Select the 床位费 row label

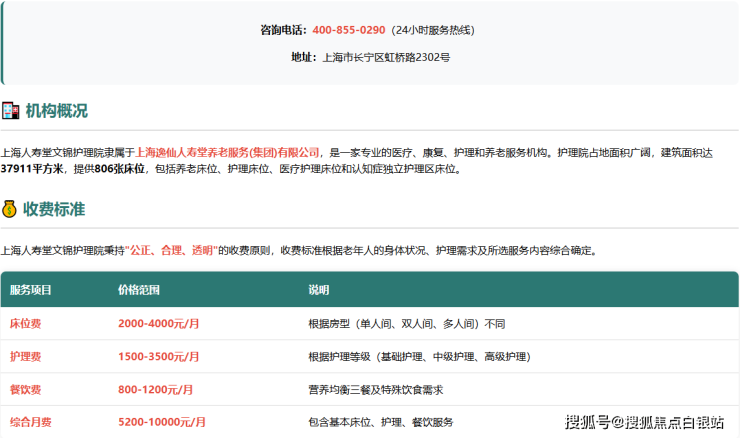click(25, 324)
